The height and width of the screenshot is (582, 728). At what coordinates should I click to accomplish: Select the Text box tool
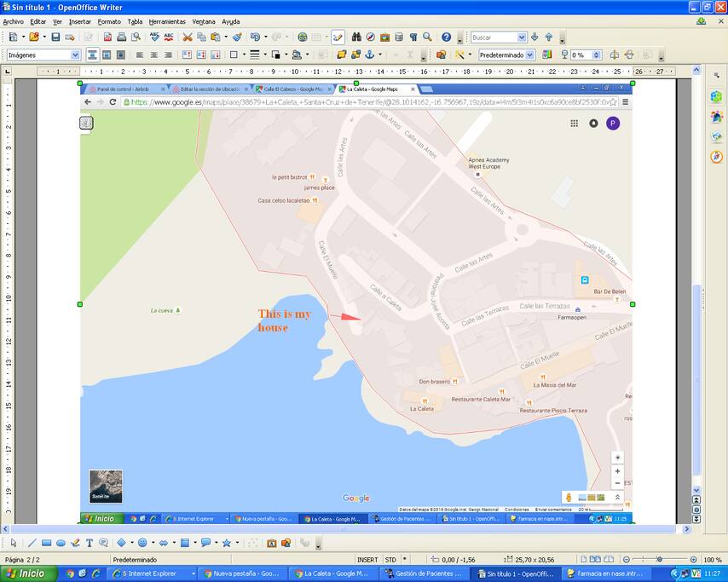(x=90, y=543)
